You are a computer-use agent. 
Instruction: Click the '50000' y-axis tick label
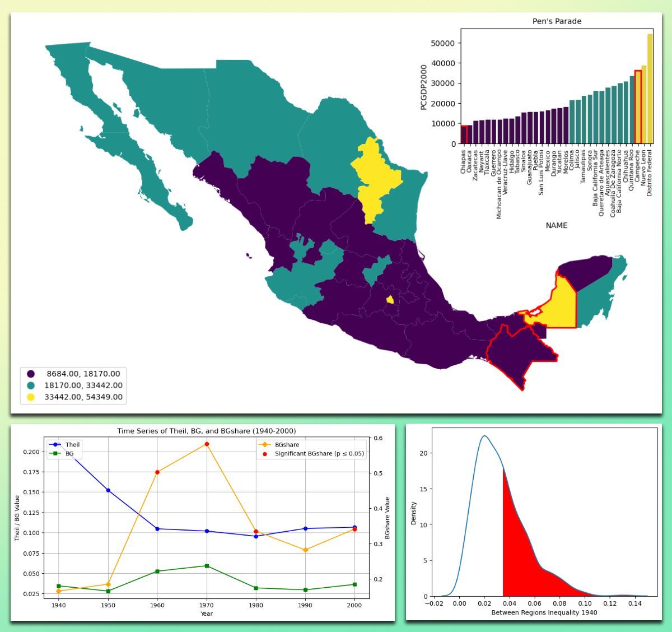click(443, 43)
